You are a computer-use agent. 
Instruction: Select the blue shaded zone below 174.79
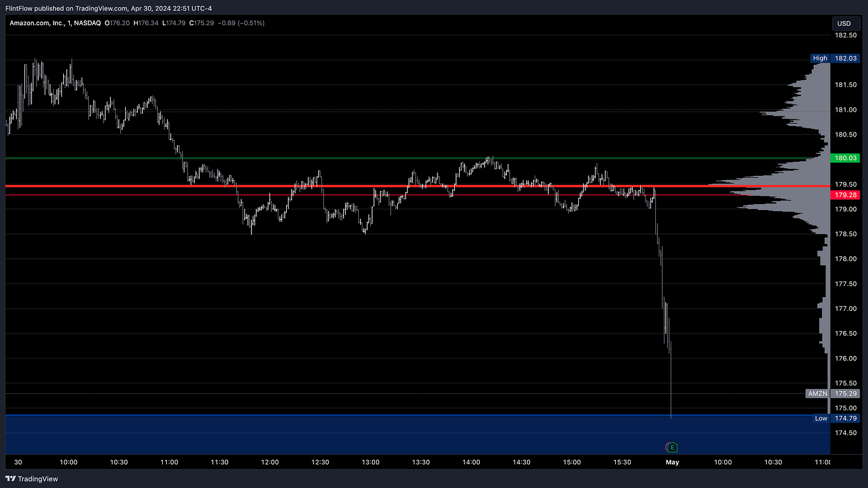point(417,434)
